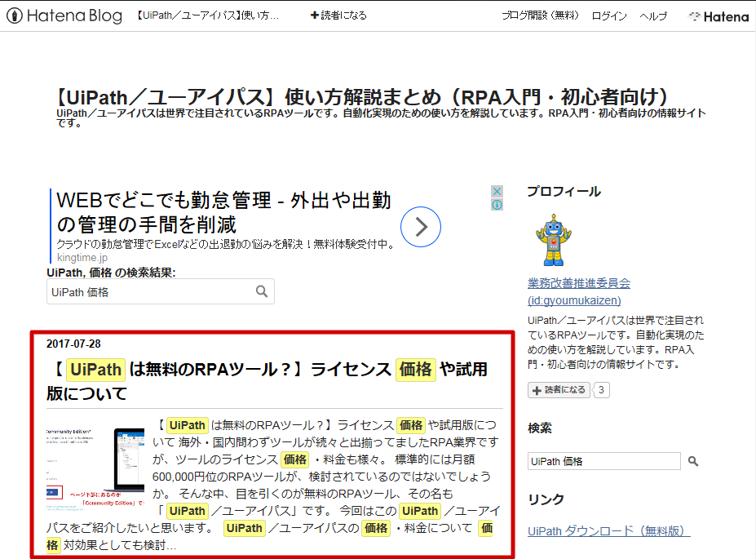Click the kingtime.jp ad URL
The image size is (756, 559).
point(82,258)
